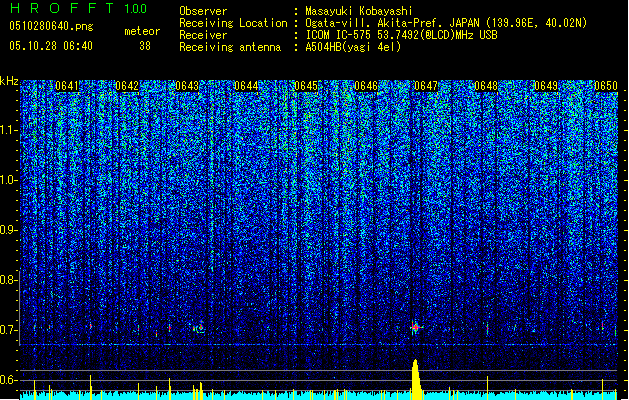Click the Ogata-vill. Akita-Pref. JAPAN location value
The image size is (629, 400).
[x=446, y=23]
